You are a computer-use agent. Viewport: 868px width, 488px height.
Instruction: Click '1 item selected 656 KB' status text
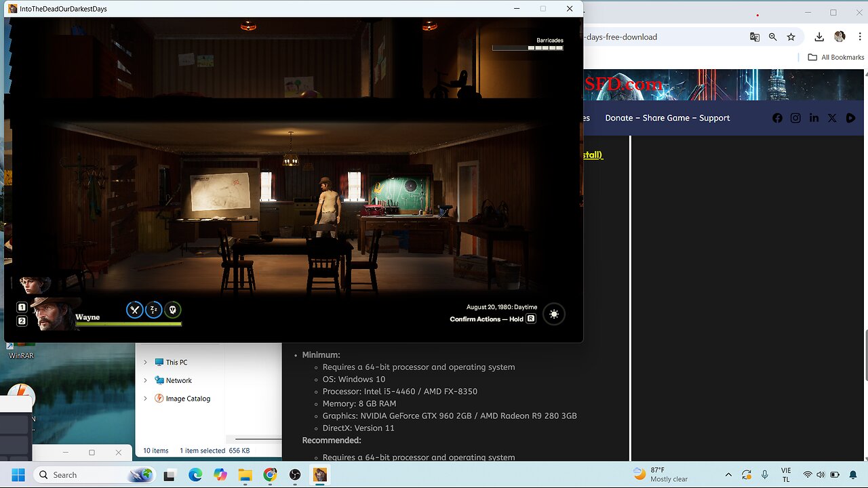pyautogui.click(x=214, y=451)
